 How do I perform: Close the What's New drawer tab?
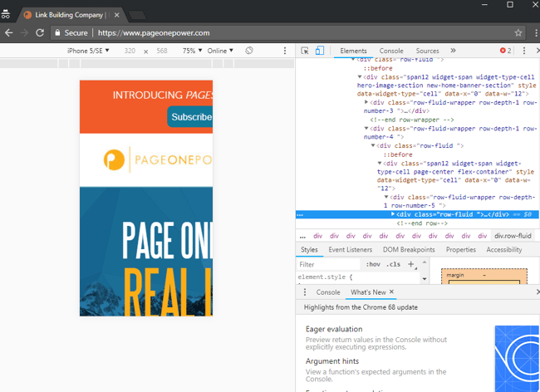(x=391, y=292)
